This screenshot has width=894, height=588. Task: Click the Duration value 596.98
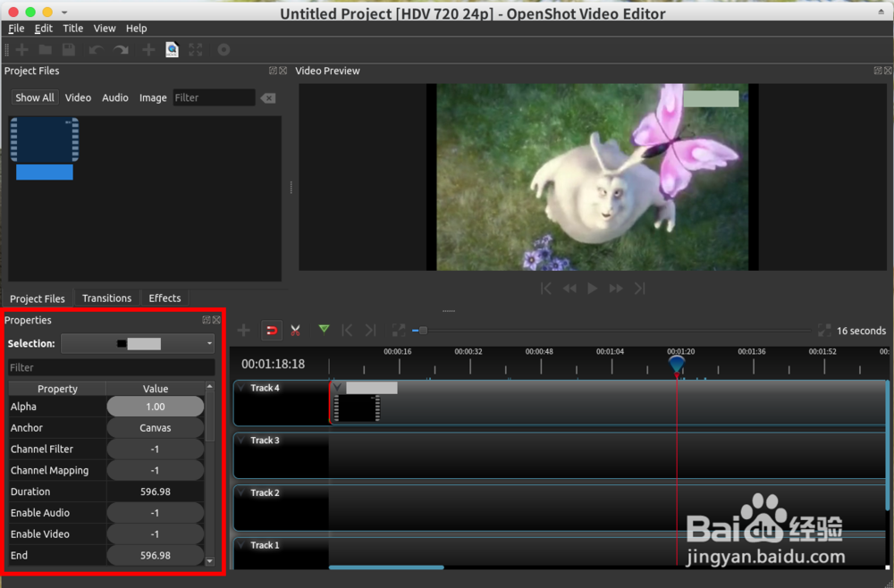[155, 491]
